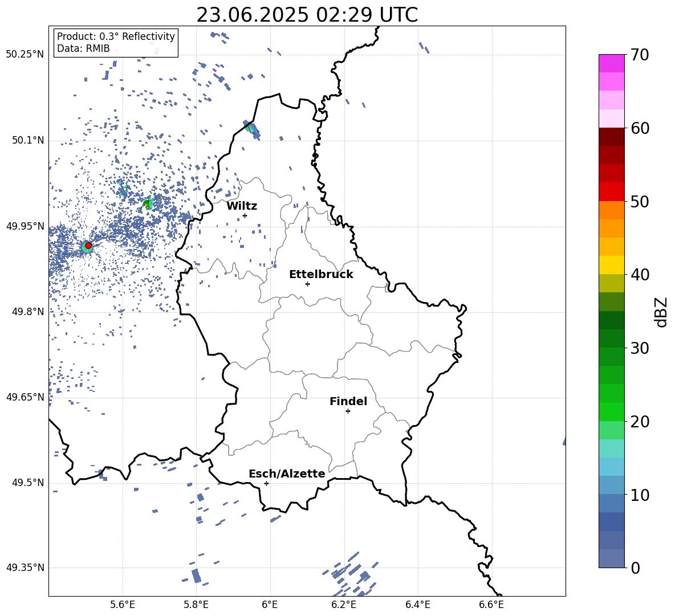Click the orange colorbar segment below 50
This screenshot has height=616, width=675.
611,210
